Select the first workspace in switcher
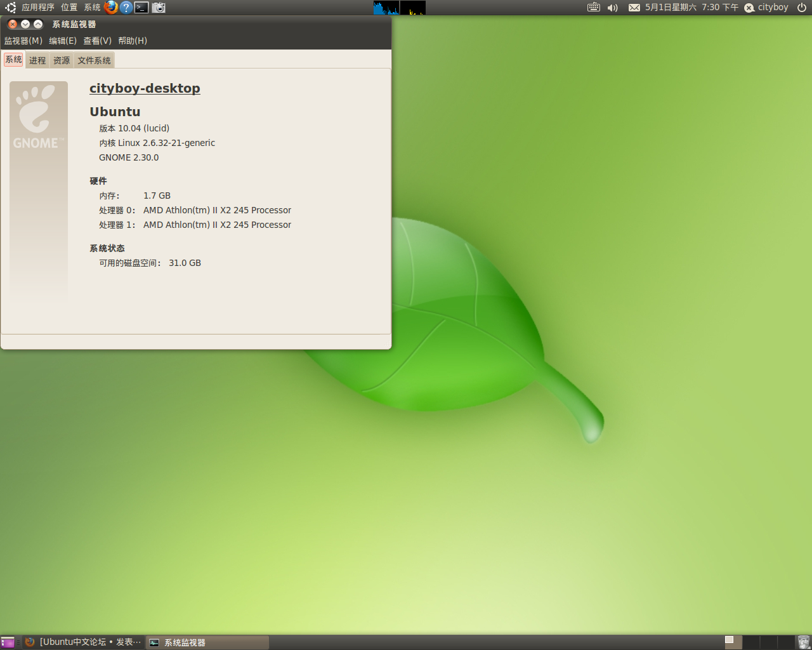Screen dimensions: 812x650 (733, 642)
